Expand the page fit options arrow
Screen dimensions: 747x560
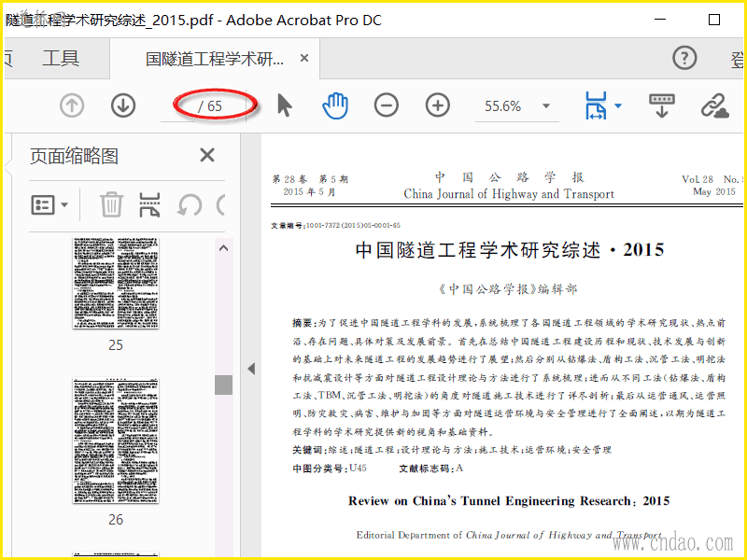(618, 105)
